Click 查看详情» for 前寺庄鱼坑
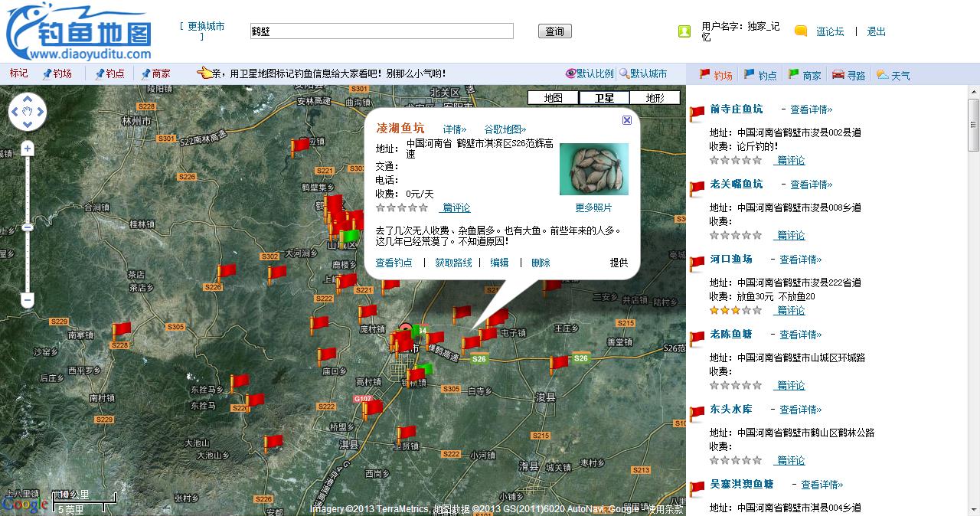Screen dimensions: 980x516 click(x=812, y=109)
